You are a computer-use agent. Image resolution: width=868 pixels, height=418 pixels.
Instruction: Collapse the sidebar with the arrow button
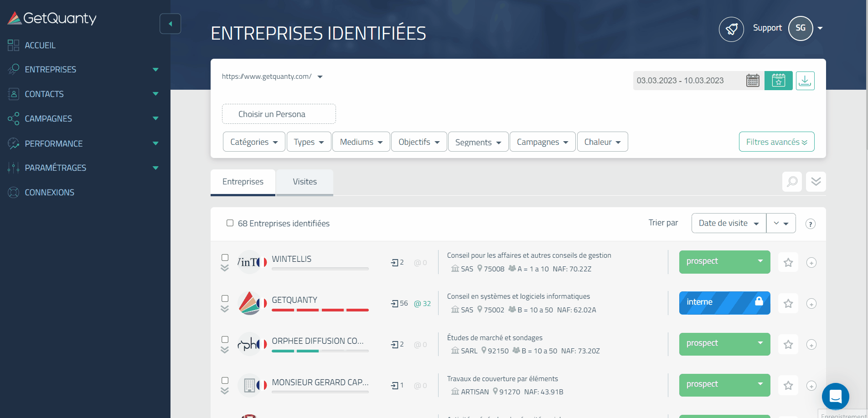170,24
